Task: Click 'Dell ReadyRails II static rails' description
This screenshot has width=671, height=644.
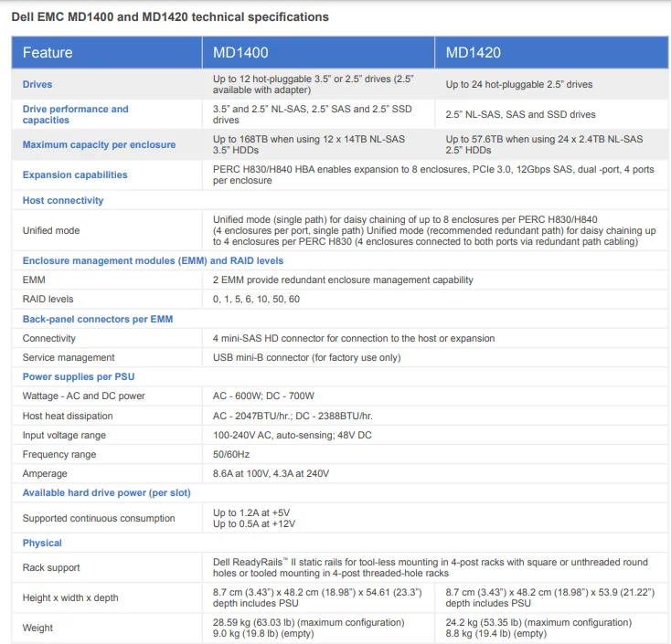Action: pos(431,567)
